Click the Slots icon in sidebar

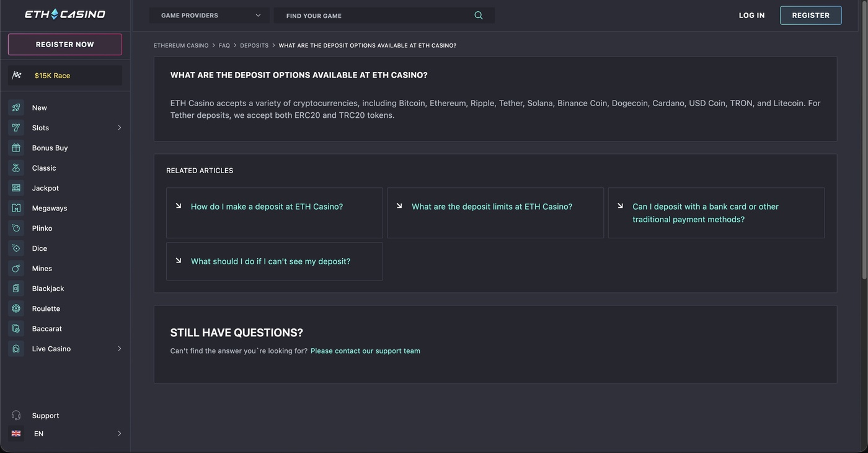point(16,128)
